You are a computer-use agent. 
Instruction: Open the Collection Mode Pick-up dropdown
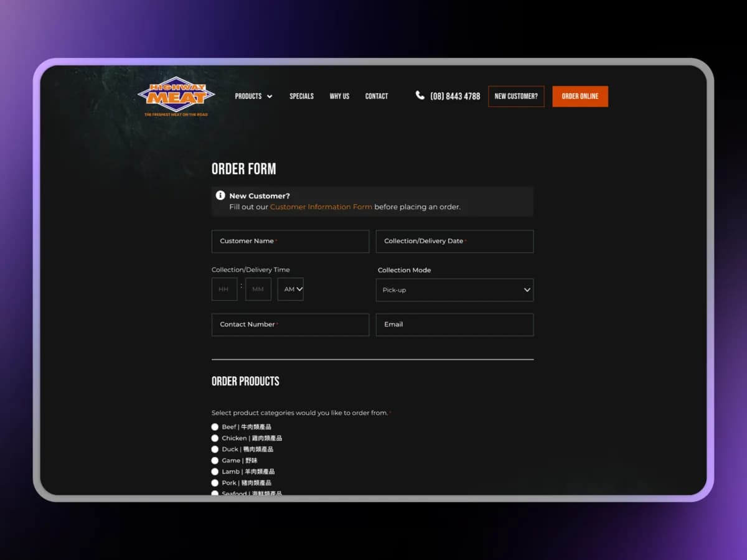pyautogui.click(x=454, y=290)
